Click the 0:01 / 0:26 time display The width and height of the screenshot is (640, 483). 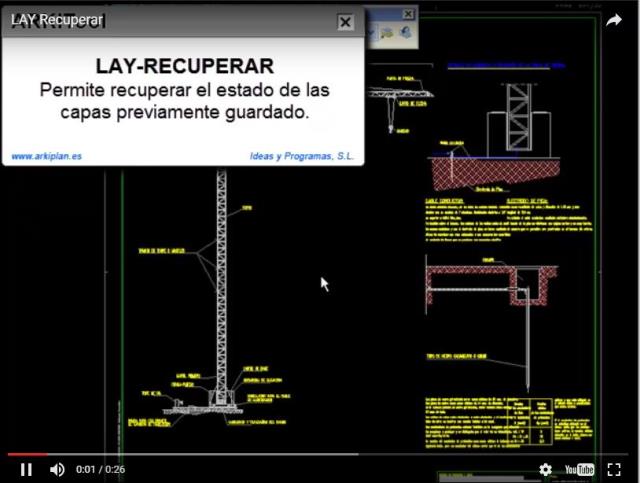click(100, 470)
